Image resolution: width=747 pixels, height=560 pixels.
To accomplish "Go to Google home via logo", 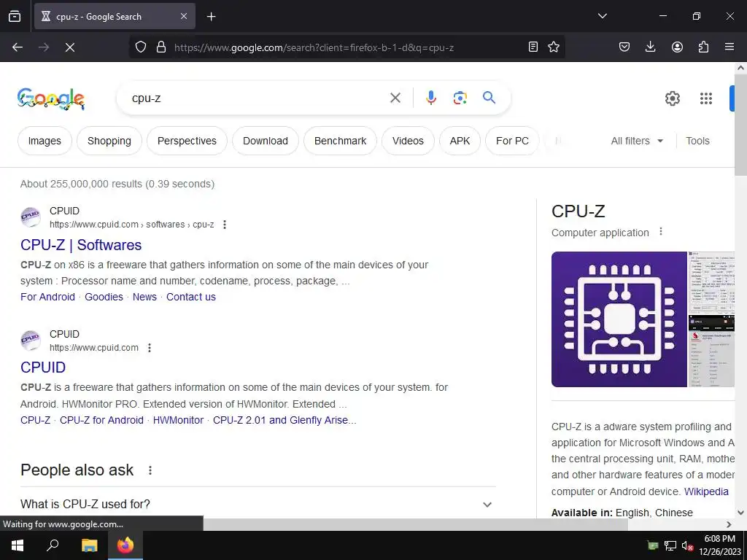I will click(x=51, y=98).
